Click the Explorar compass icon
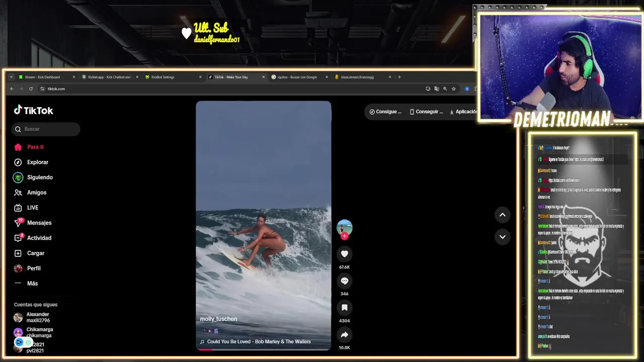The width and height of the screenshot is (644, 362). 18,162
